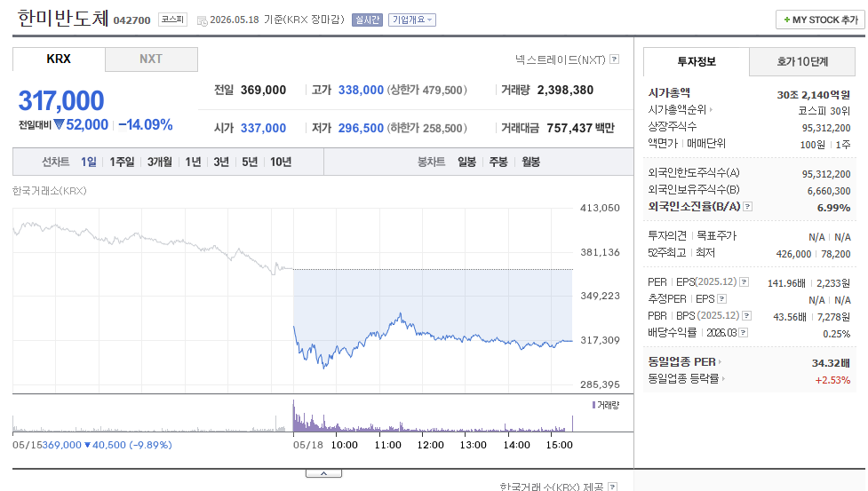
Task: Click foreign ownership value 6.99%
Action: point(833,208)
